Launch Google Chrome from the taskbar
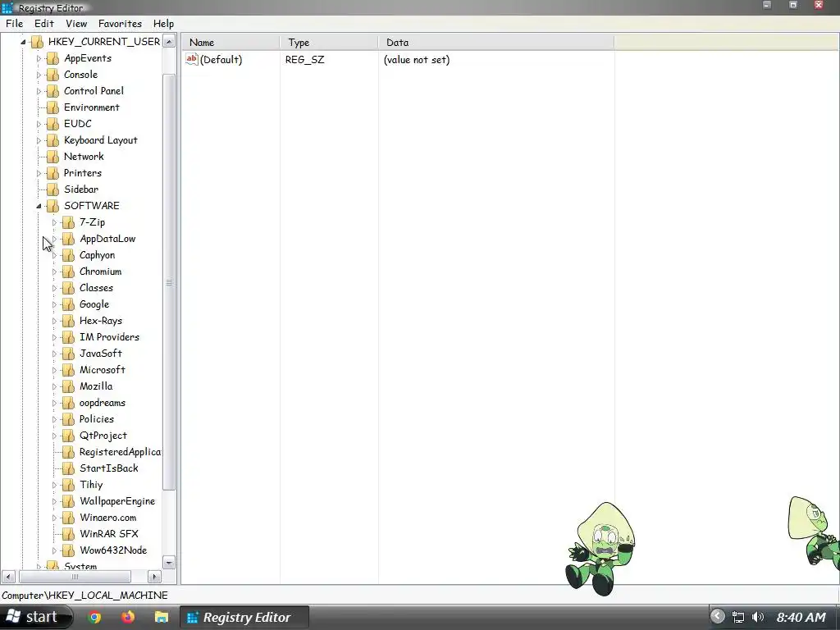840x630 pixels. click(95, 617)
